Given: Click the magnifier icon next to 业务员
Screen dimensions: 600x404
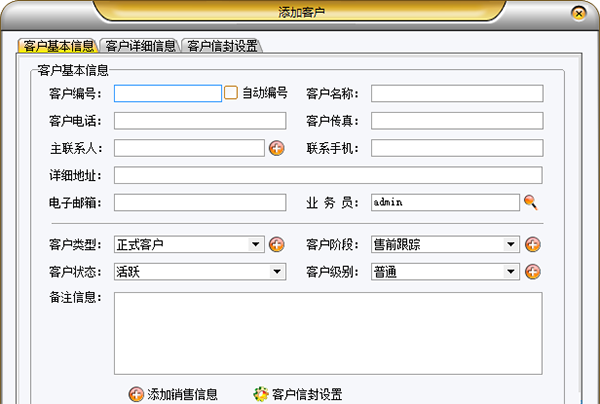Looking at the screenshot, I should point(531,202).
